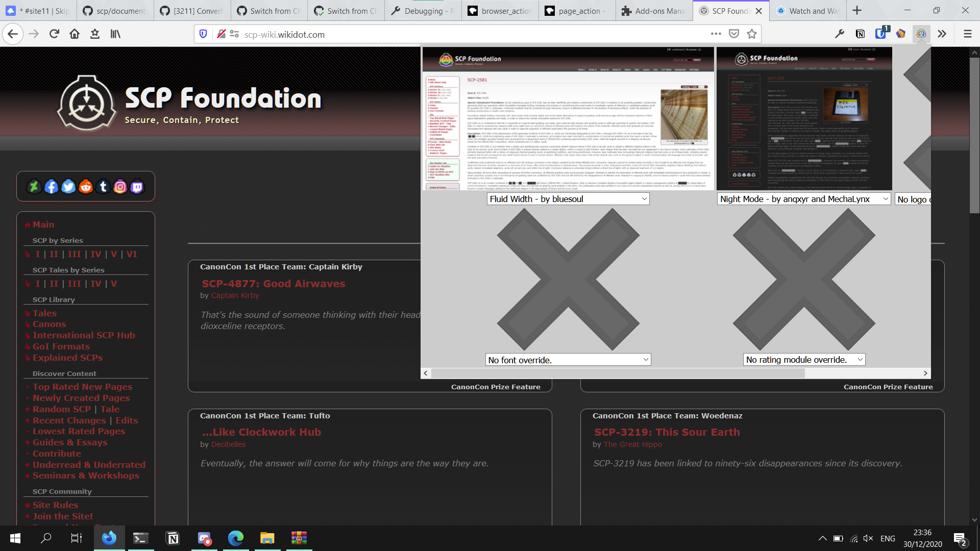Open the Night Mode theme dropdown
980x551 pixels.
(x=803, y=199)
